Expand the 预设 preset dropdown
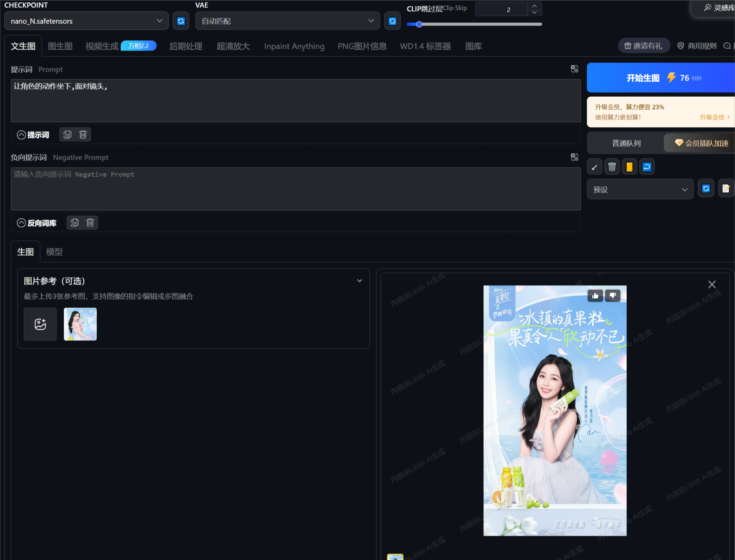 coord(640,189)
